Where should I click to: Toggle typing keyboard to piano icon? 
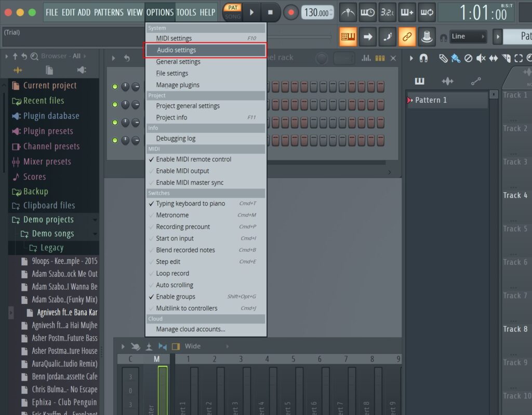pyautogui.click(x=348, y=36)
